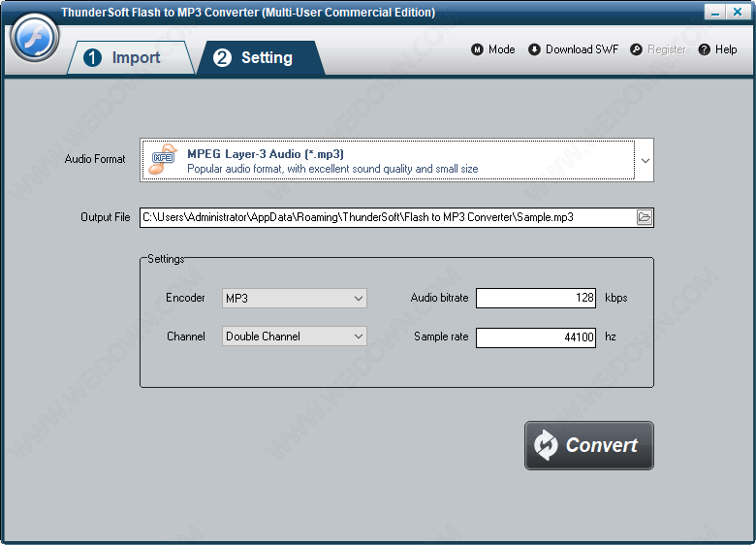Select the MPEG Layer-3 Audio format box
The height and width of the screenshot is (545, 756).
396,160
